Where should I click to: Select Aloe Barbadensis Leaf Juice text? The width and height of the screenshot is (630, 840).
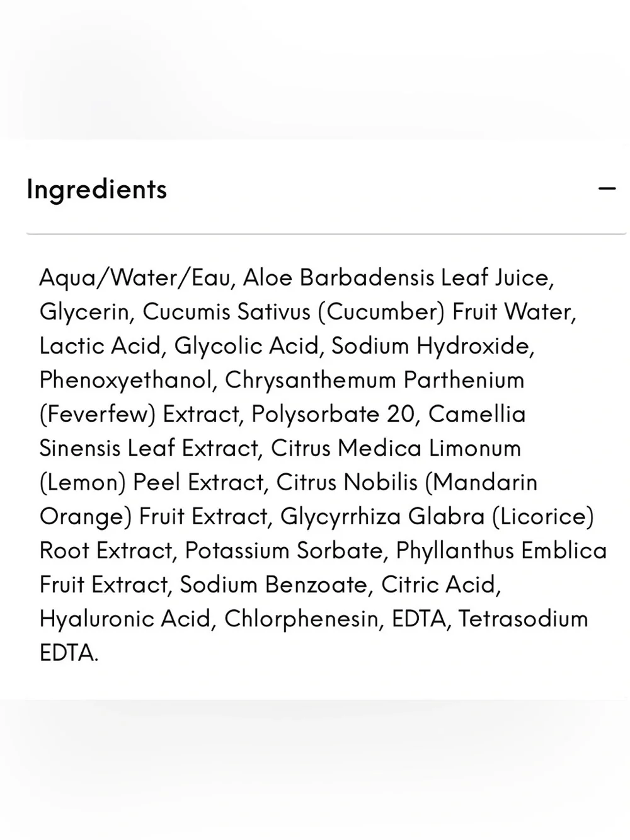click(395, 278)
